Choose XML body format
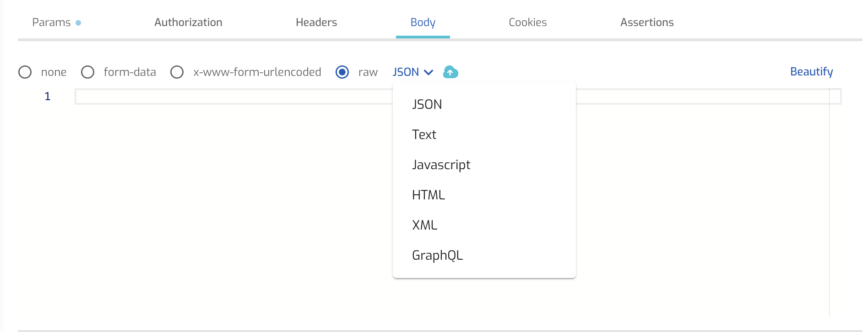 pyautogui.click(x=424, y=225)
